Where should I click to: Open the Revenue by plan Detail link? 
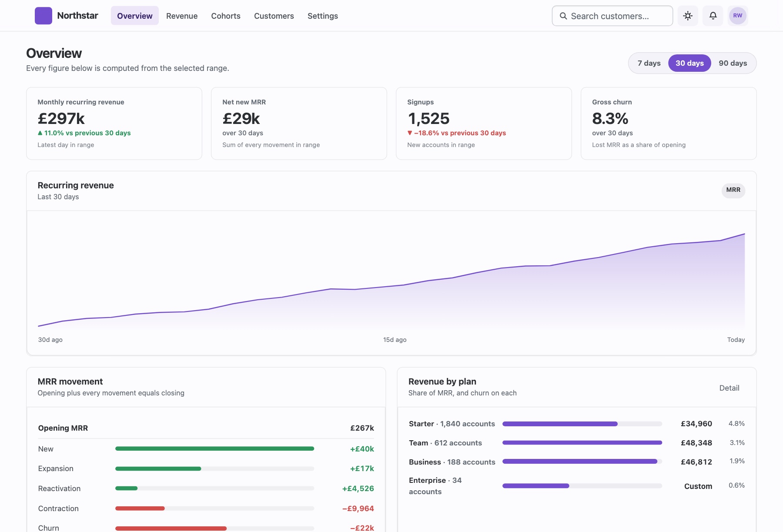click(x=729, y=388)
